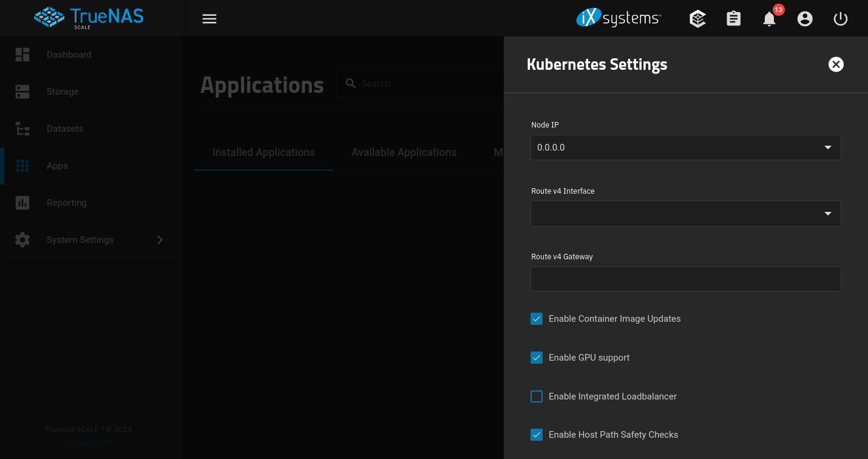868x459 pixels.
Task: Click the power options icon
Action: [841, 19]
